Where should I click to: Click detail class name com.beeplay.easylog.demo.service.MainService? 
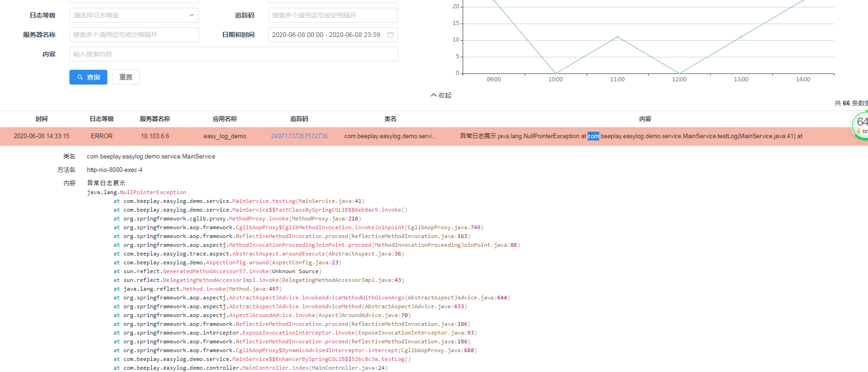[x=151, y=156]
